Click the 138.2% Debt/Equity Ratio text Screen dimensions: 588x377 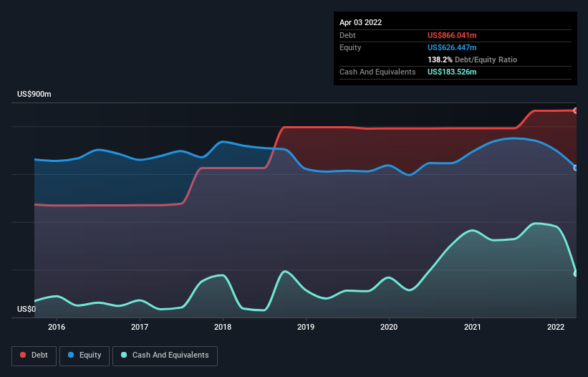coord(472,59)
